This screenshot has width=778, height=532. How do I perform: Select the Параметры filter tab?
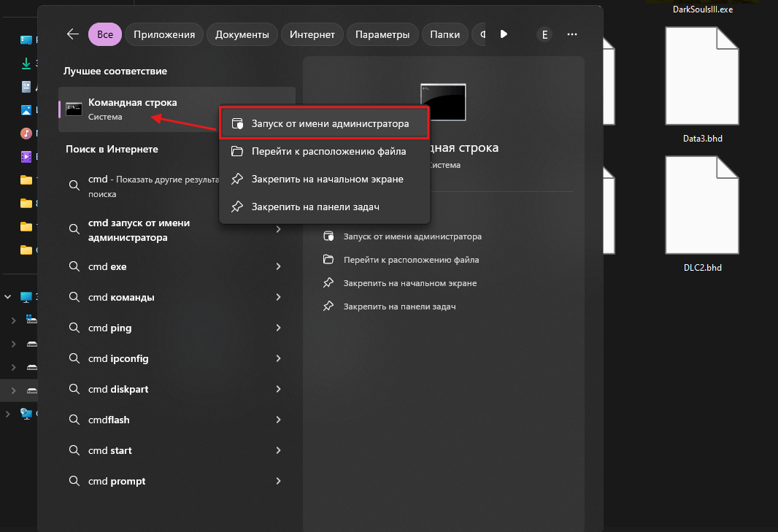(x=383, y=34)
